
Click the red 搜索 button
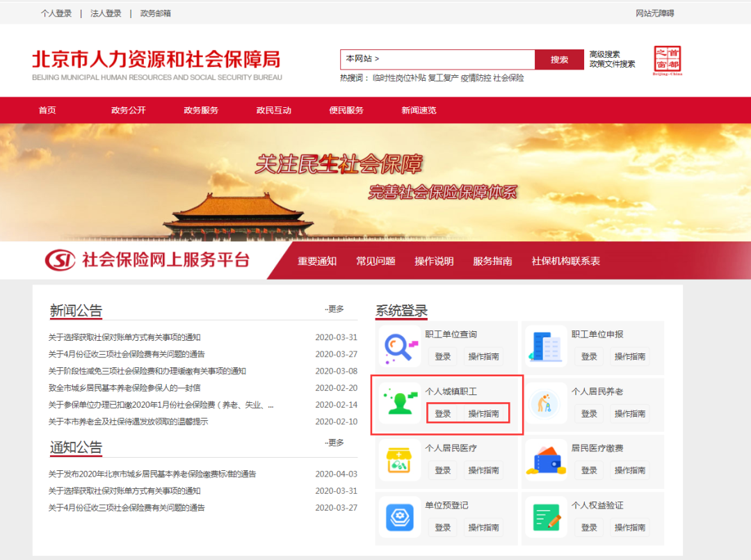click(559, 59)
